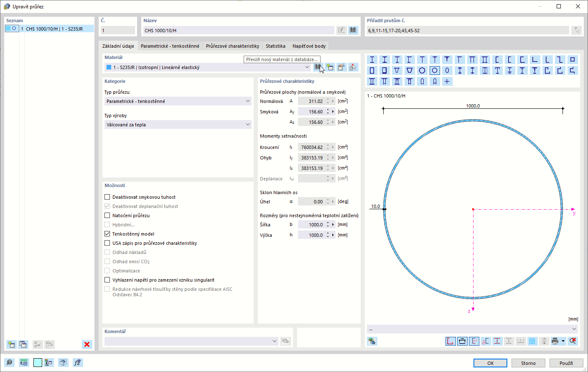Click the Odhad nákladů checkbox

[107, 252]
